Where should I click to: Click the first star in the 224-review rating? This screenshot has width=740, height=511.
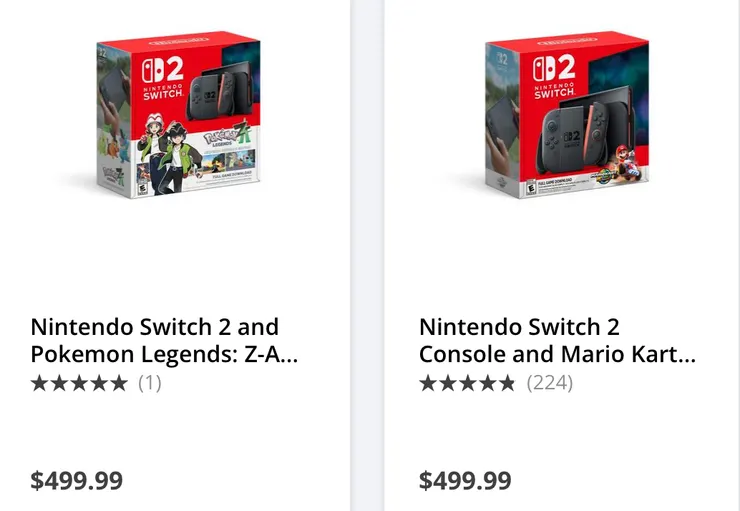[427, 382]
